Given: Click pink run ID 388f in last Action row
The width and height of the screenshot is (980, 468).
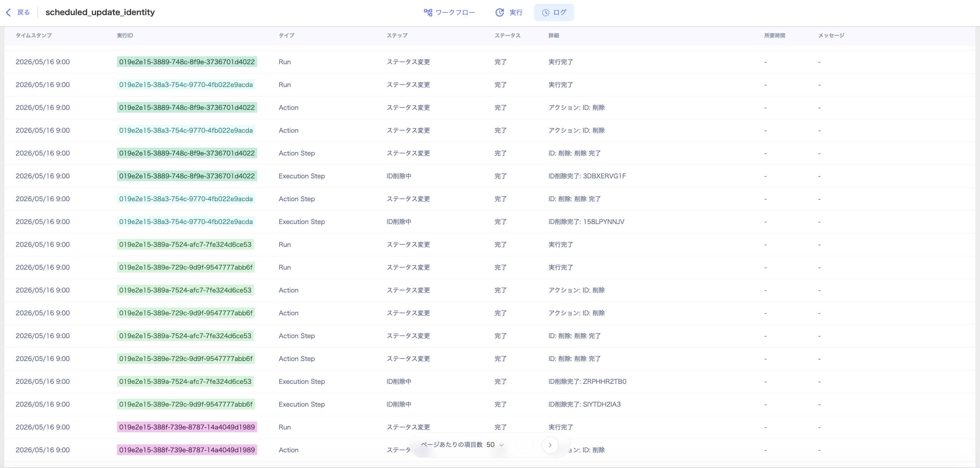Looking at the screenshot, I should tap(187, 450).
